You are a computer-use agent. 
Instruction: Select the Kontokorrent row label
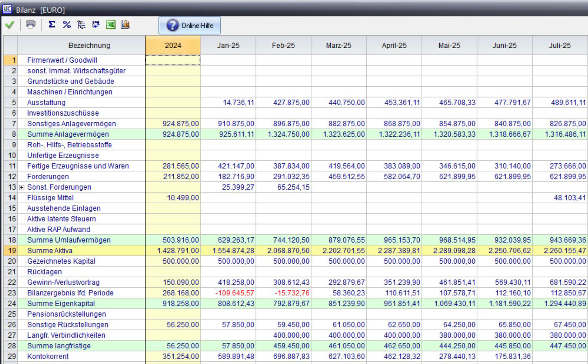point(48,357)
